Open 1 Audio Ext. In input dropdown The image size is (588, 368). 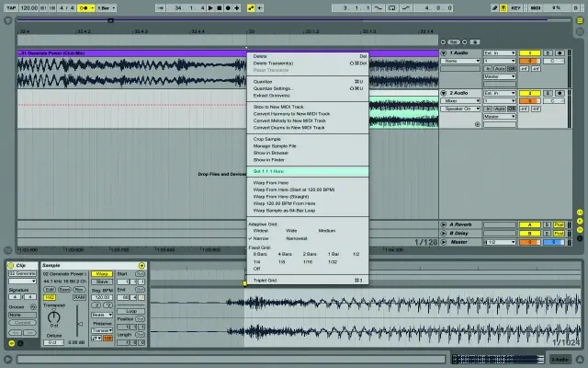[x=500, y=53]
